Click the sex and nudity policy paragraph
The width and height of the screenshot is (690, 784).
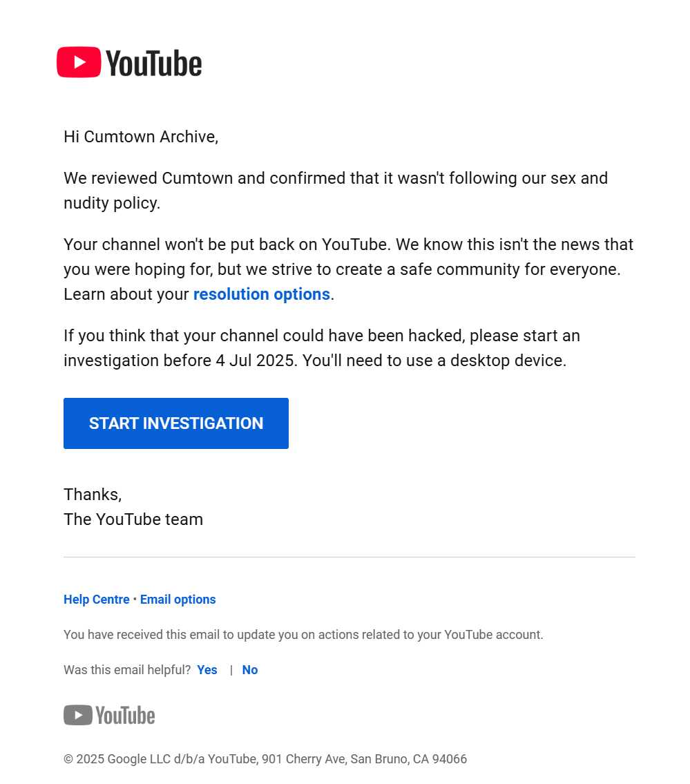pyautogui.click(x=336, y=191)
